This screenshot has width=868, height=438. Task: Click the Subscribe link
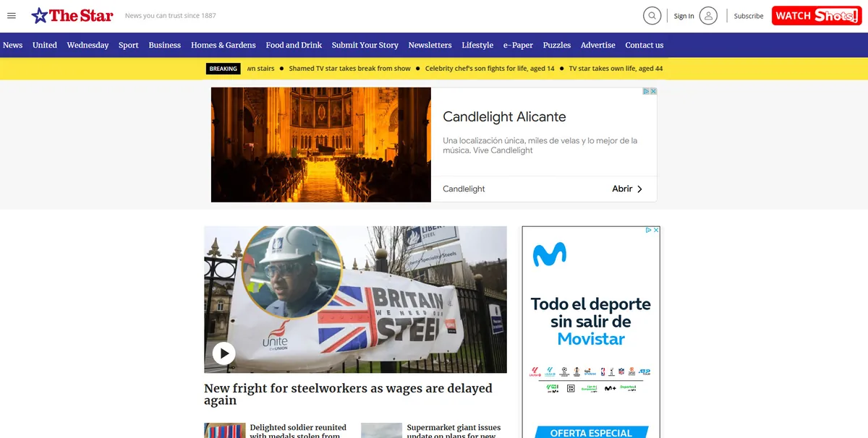749,16
